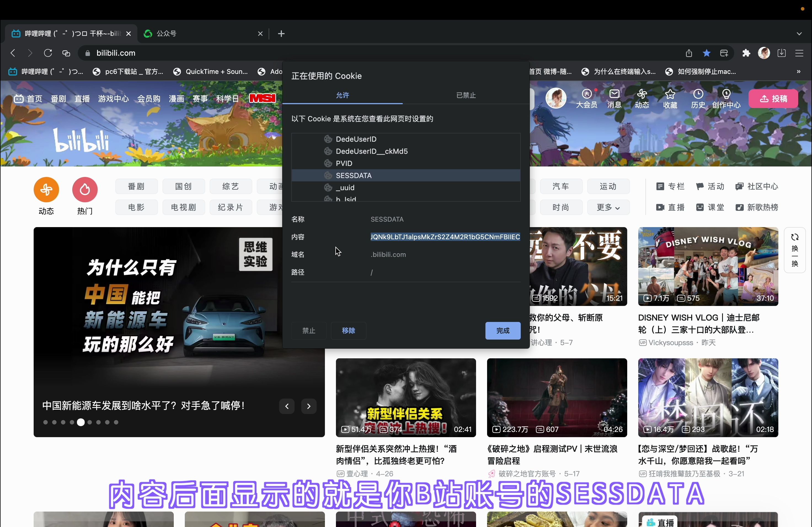
Task: Open DISNEY WISH VLOG video thumbnail
Action: 708,267
